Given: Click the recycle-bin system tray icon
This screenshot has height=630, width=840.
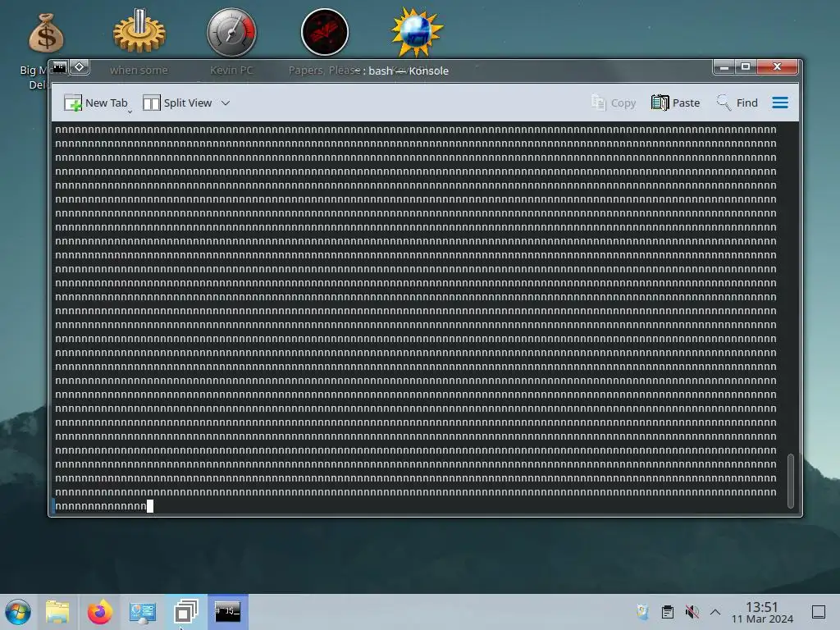Looking at the screenshot, I should point(643,612).
